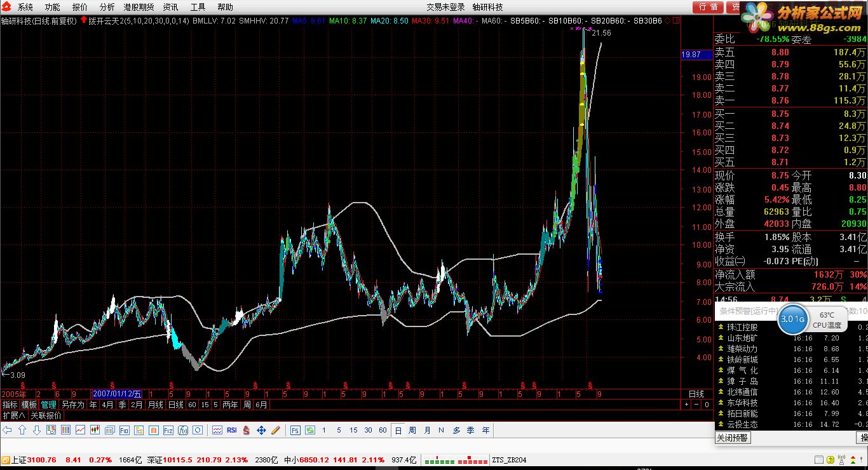Image resolution: width=868 pixels, height=470 pixels.
Task: Click the F10 company info icon
Action: (x=124, y=430)
